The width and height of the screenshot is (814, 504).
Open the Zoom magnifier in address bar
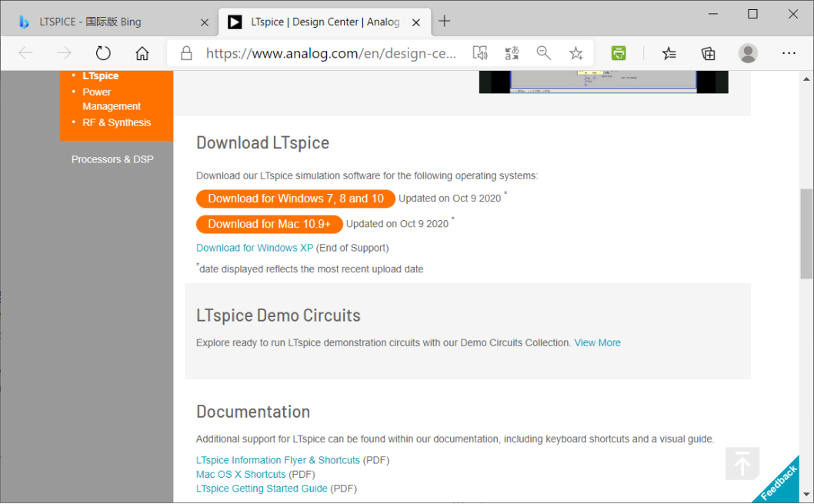pos(543,53)
